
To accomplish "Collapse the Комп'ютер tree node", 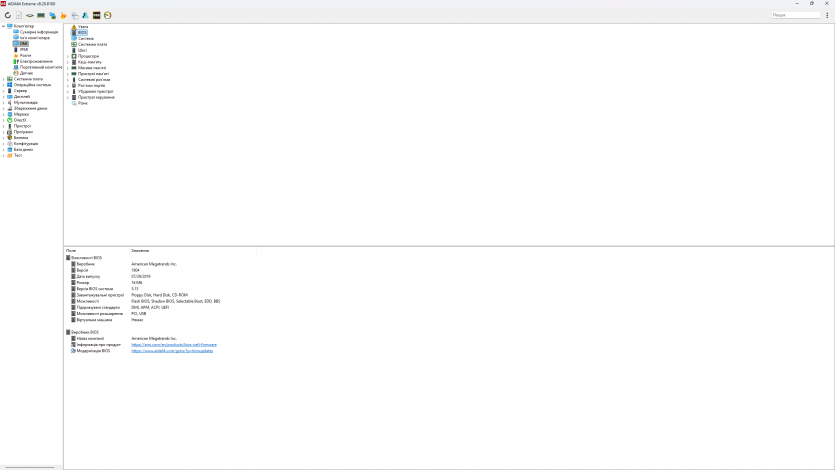I will (x=3, y=26).
